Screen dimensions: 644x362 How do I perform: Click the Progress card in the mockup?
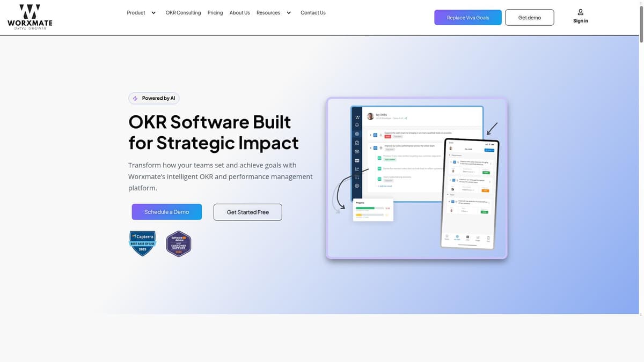coord(373,210)
